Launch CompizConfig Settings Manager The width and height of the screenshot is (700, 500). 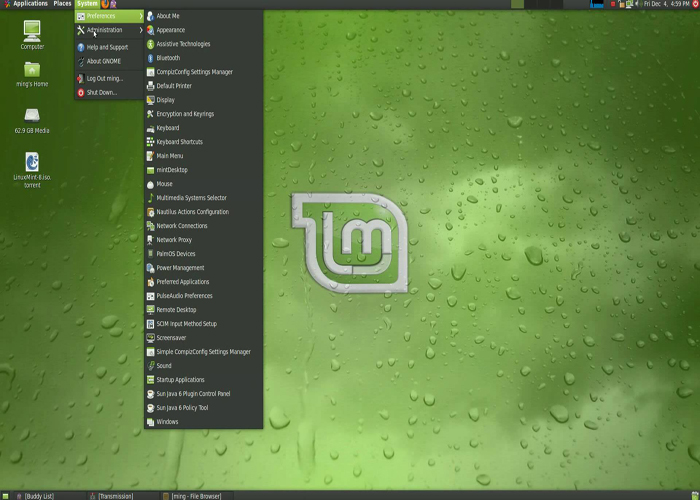(203, 72)
